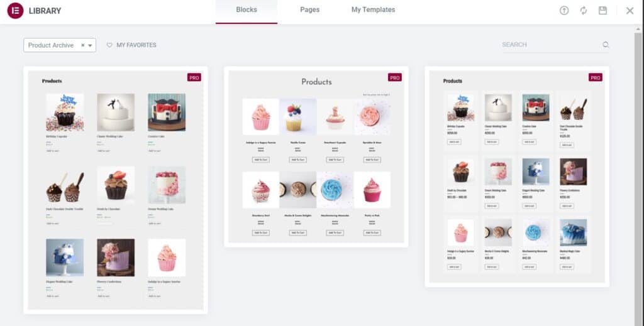Switch to the Pages tab
This screenshot has width=644, height=326.
(309, 10)
